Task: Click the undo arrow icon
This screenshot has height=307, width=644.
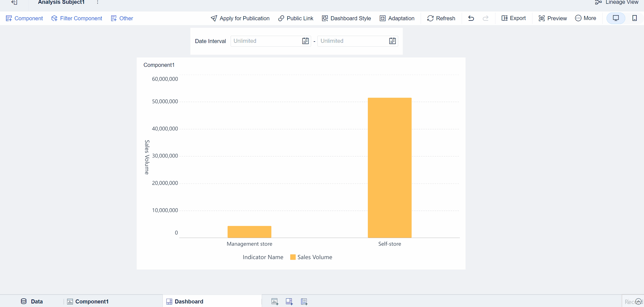Action: pyautogui.click(x=471, y=18)
